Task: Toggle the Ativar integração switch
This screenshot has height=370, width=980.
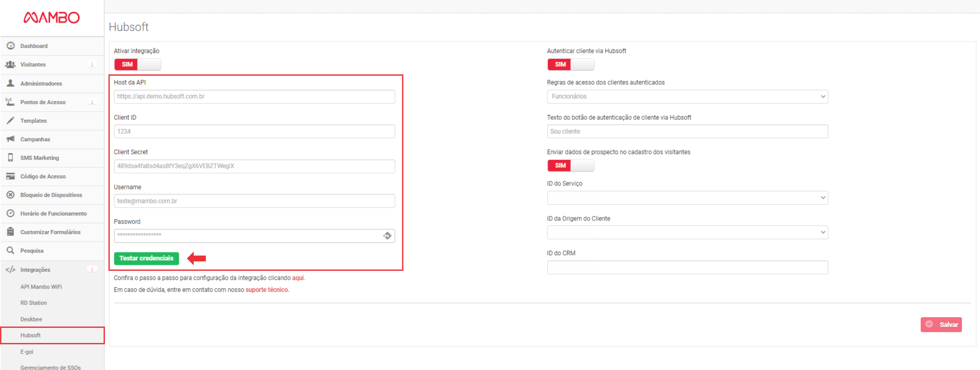Action: coord(137,64)
